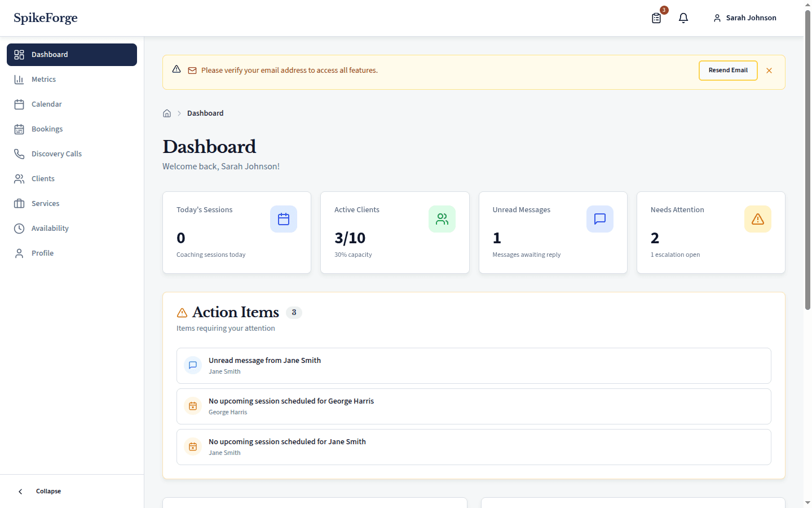
Task: Select the Metrics sidebar icon
Action: coord(20,79)
